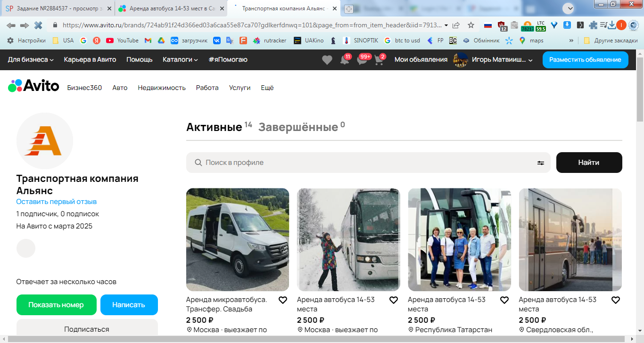644x343 pixels.
Task: Open the maps bookmark
Action: coord(531,41)
